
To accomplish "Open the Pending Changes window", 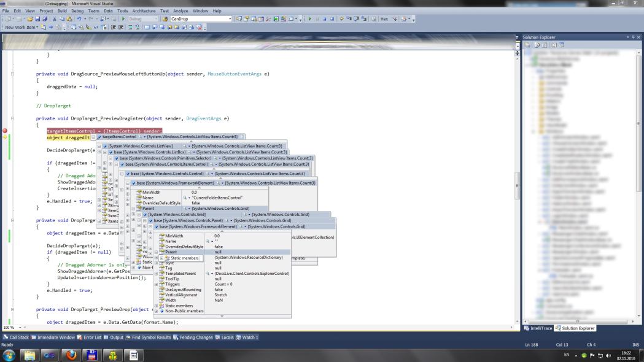I will (x=198, y=336).
